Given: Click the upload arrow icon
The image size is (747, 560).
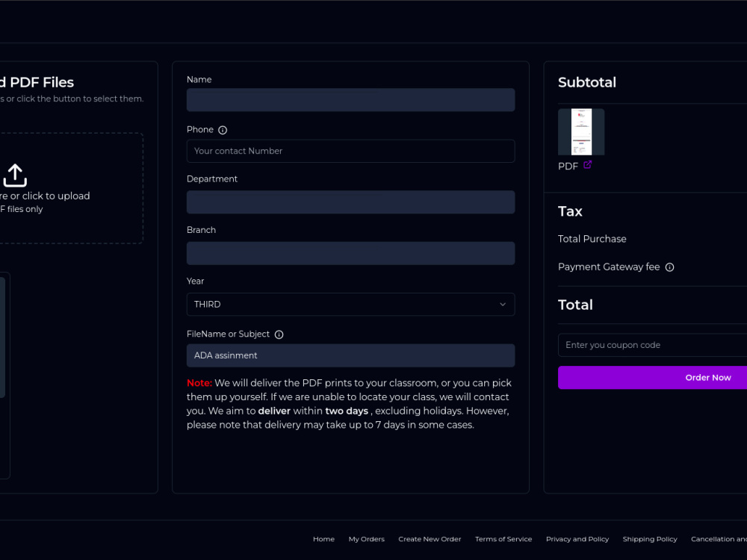Looking at the screenshot, I should pyautogui.click(x=15, y=175).
